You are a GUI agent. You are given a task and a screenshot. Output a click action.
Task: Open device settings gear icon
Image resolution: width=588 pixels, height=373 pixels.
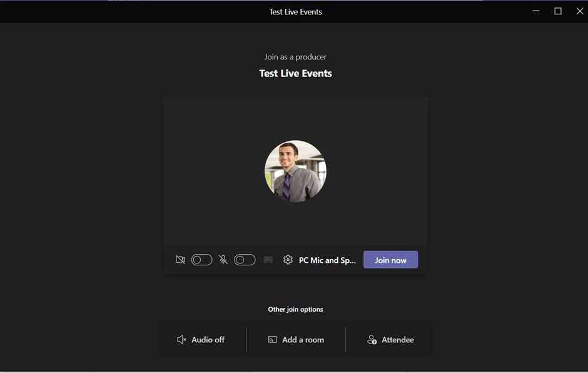pos(288,260)
